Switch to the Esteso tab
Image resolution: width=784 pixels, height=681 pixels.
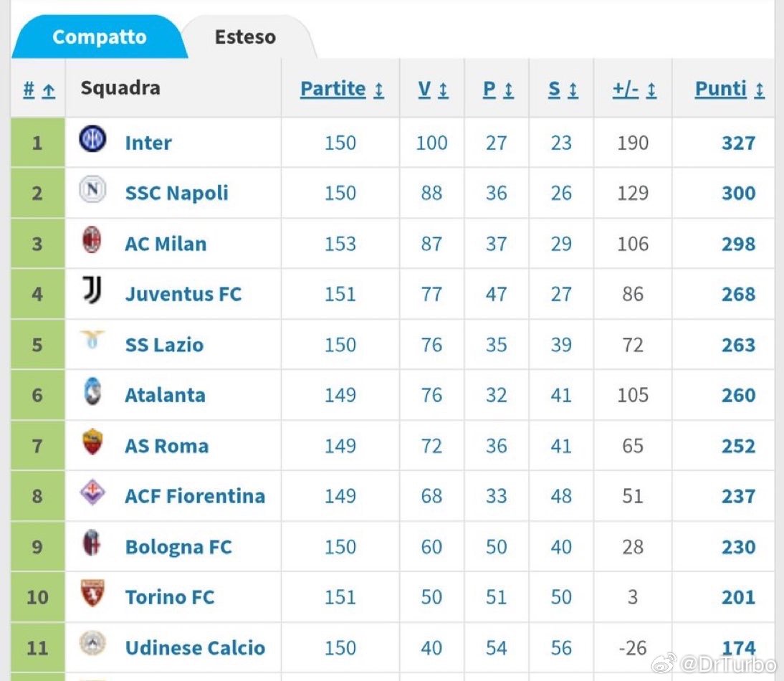pos(245,37)
